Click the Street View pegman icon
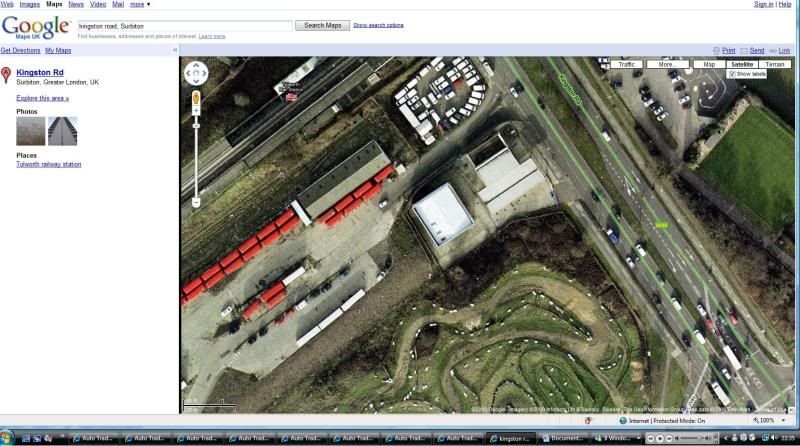This screenshot has width=800, height=446. click(x=196, y=98)
